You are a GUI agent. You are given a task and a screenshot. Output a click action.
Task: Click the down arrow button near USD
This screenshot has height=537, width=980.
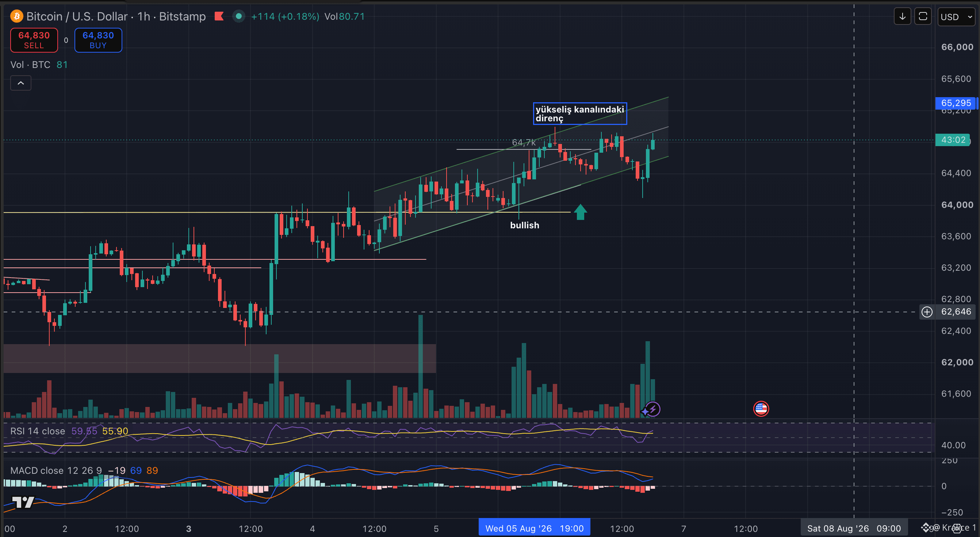[902, 17]
